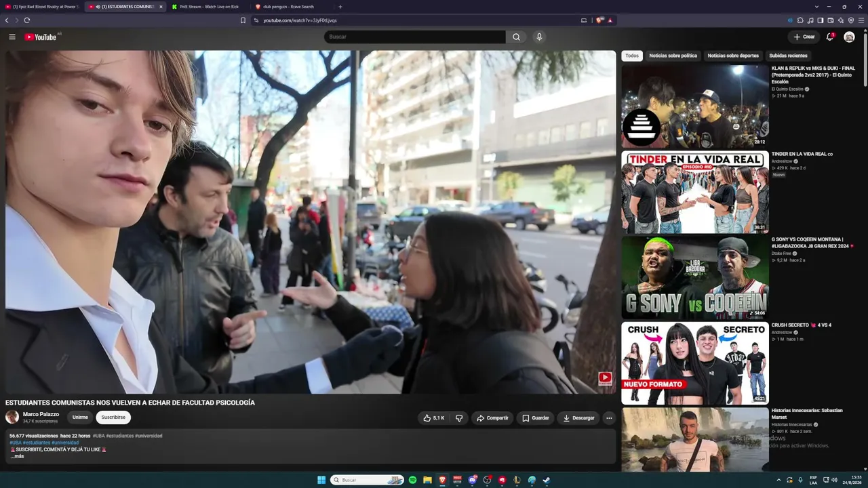868x488 pixels.
Task: Open 'Historias Innecesarias: Sebastian Marset' video title
Action: [807, 413]
